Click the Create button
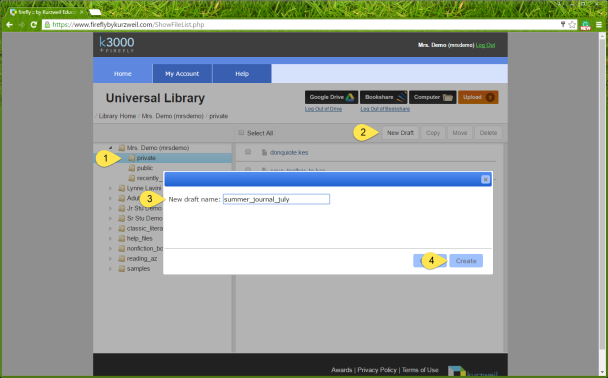Viewport: 608px width, 378px height. tap(466, 261)
